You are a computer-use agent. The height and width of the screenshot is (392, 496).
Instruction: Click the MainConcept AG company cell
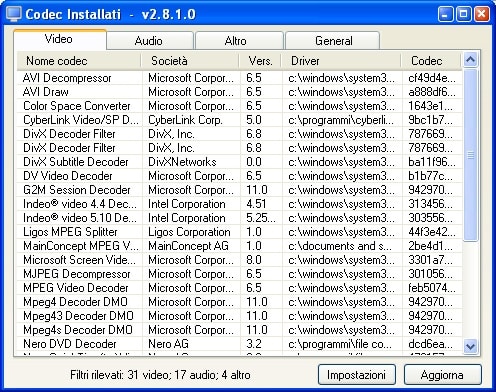click(188, 246)
